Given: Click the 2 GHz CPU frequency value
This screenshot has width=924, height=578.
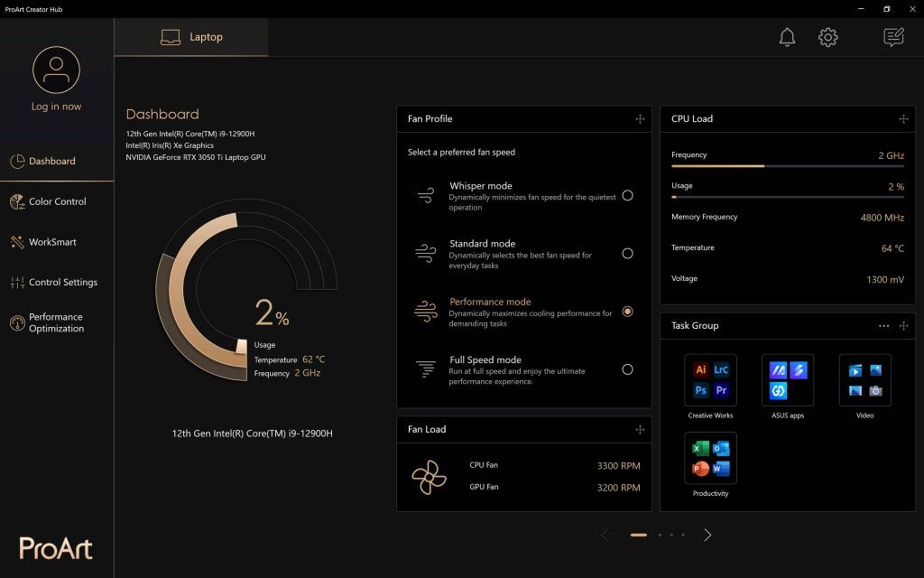Looking at the screenshot, I should click(x=891, y=155).
